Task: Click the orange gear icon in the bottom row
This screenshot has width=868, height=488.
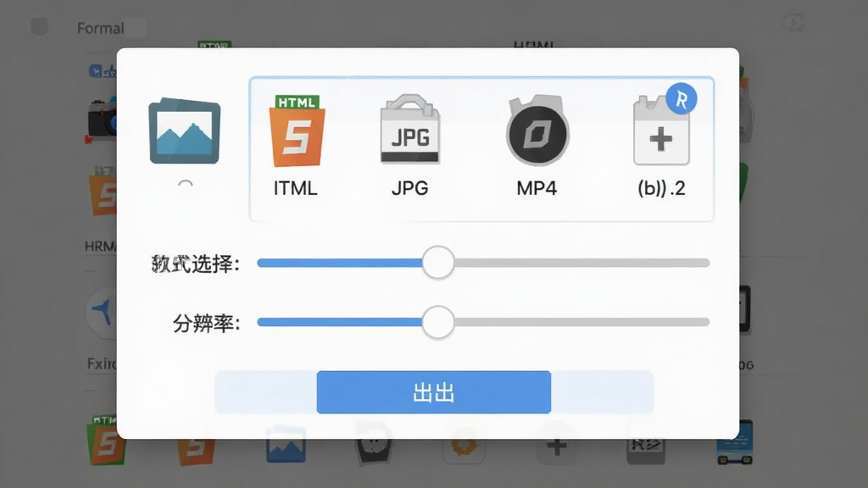Action: pyautogui.click(x=464, y=444)
